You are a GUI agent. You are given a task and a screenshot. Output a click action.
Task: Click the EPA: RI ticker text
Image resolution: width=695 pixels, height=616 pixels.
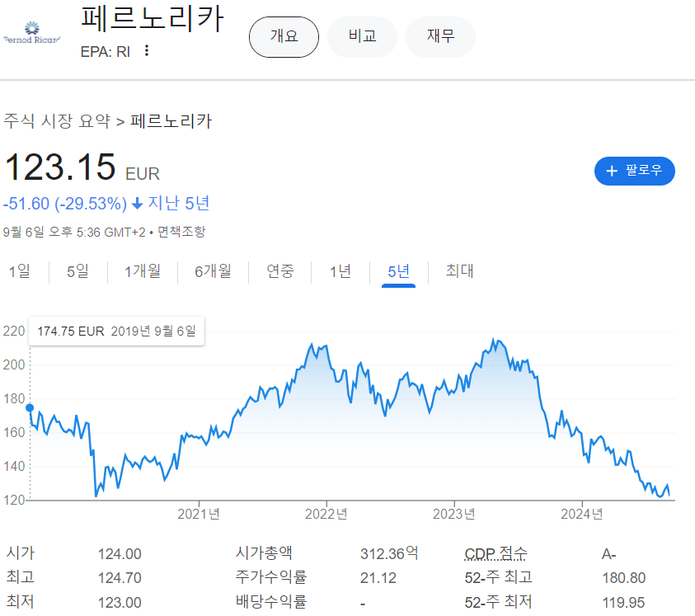[106, 52]
